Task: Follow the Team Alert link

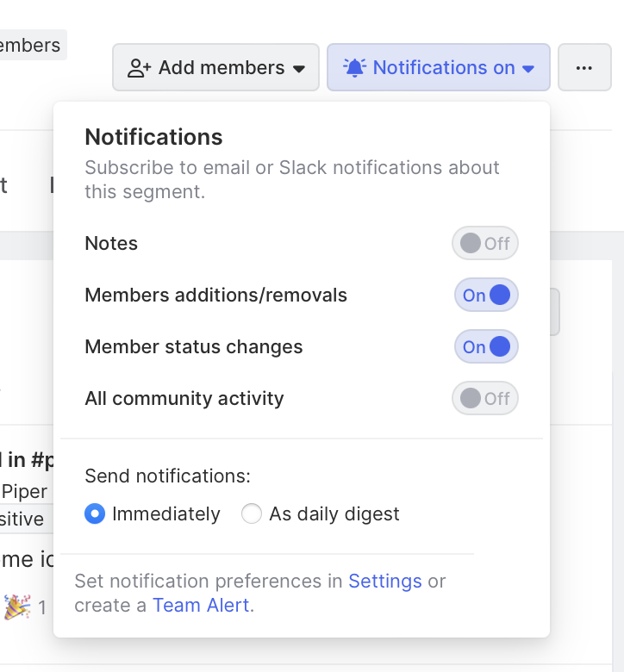Action: 201,605
